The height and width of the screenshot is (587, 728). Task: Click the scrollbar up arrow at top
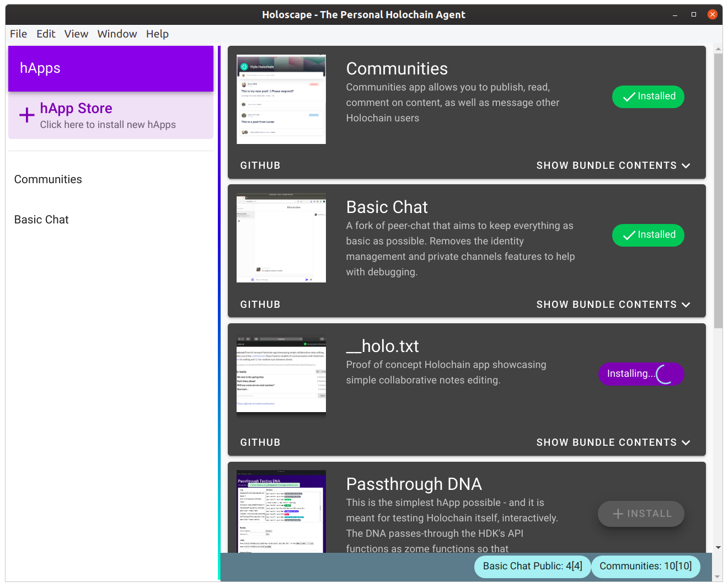(718, 50)
